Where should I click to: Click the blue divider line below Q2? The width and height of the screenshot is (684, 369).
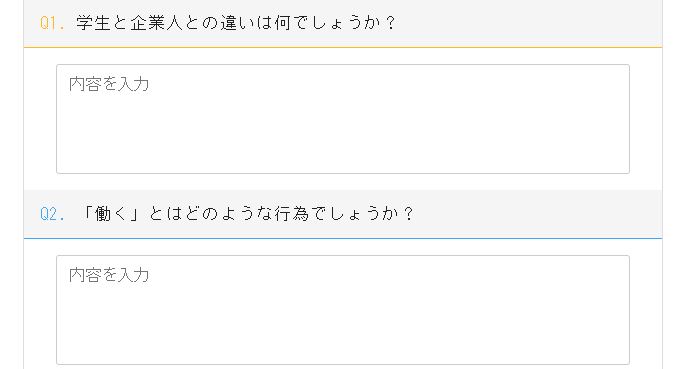click(343, 238)
